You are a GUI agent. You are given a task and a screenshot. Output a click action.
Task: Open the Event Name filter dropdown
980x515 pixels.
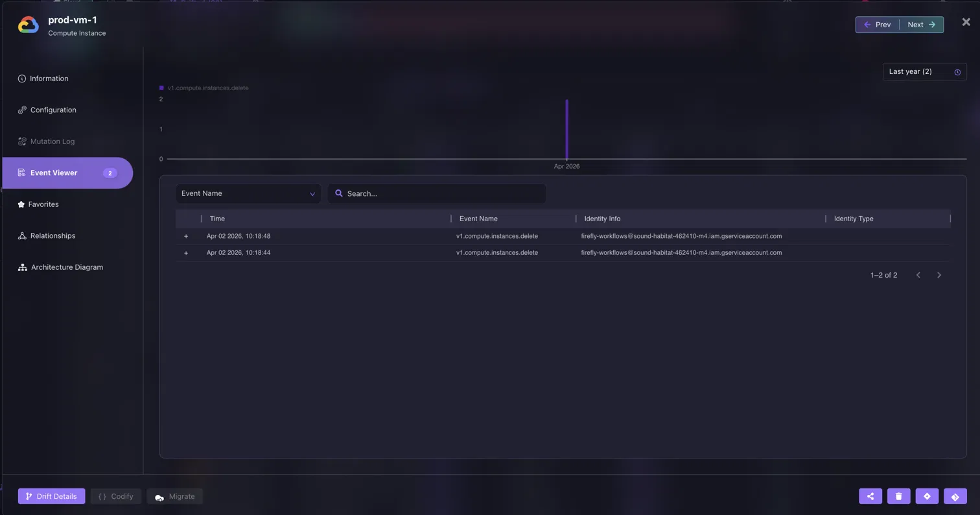[x=248, y=193]
